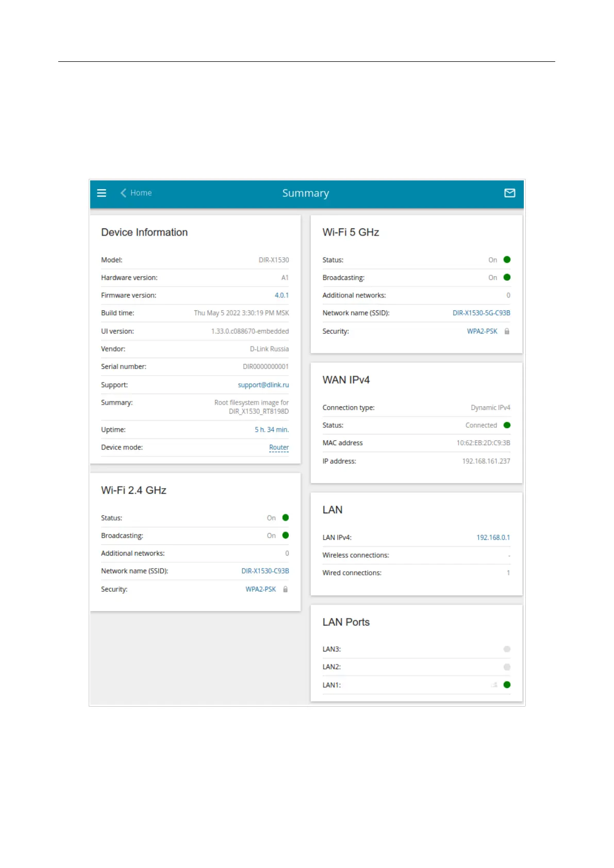The height and width of the screenshot is (868, 614).
Task: Open firmware version 4.0.1 link
Action: (281, 295)
